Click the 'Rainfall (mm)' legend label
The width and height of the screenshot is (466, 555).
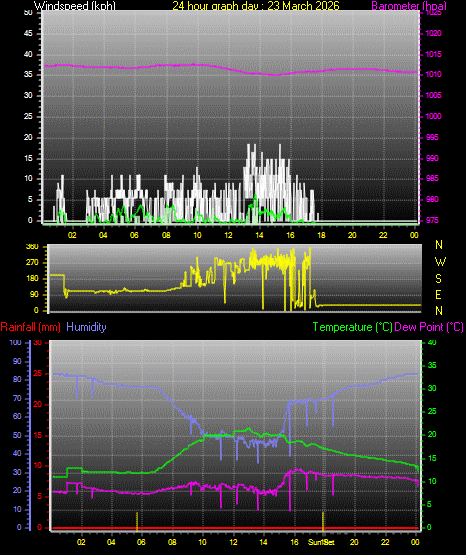pyautogui.click(x=30, y=327)
